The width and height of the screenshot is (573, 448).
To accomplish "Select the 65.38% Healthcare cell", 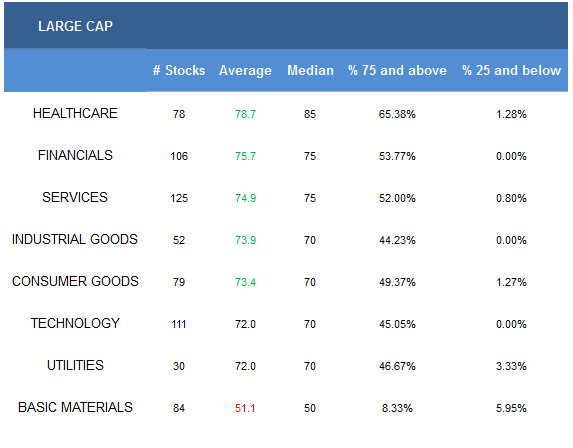I will [x=397, y=114].
